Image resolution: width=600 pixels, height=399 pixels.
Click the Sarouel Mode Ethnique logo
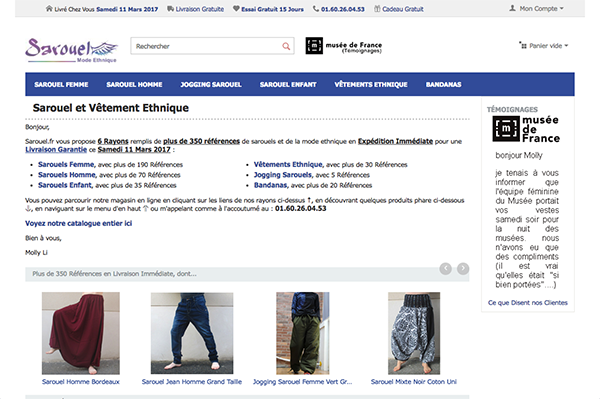coord(72,50)
